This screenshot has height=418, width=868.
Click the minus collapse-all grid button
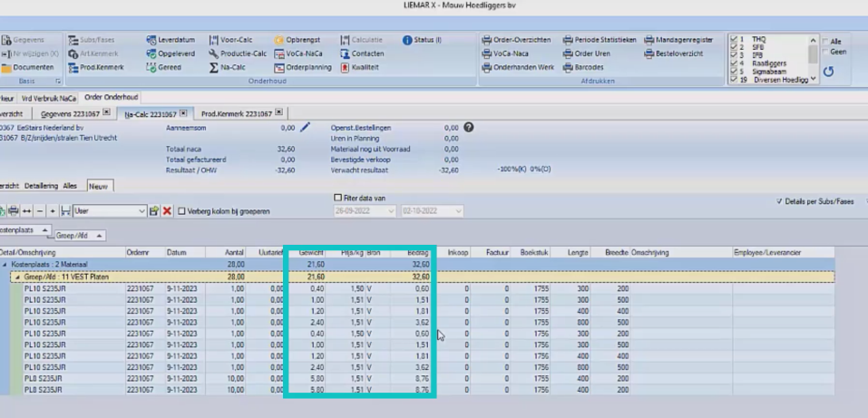[x=39, y=211]
